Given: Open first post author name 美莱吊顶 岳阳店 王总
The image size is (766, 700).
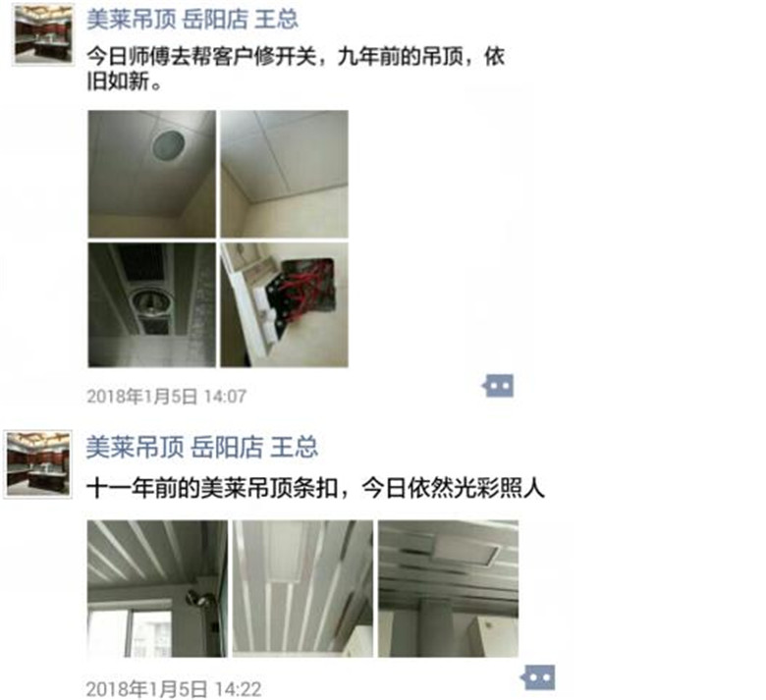Looking at the screenshot, I should [x=192, y=20].
